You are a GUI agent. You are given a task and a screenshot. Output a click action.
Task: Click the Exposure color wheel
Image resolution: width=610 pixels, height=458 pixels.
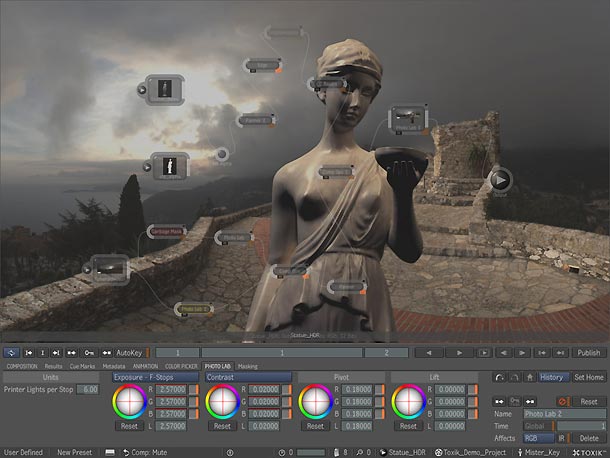(129, 402)
